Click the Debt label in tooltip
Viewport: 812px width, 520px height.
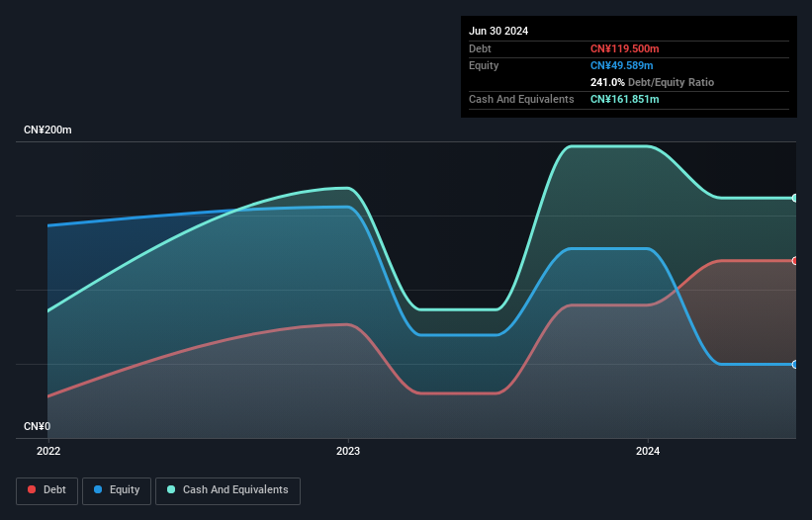coord(480,48)
